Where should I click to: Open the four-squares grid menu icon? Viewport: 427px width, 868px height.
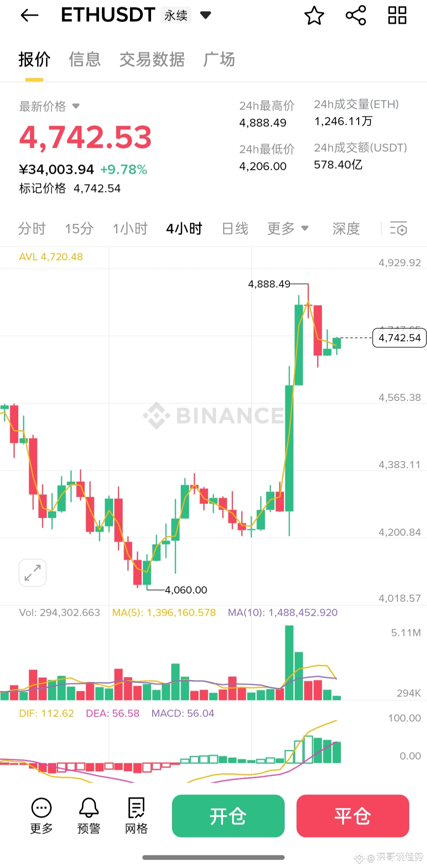[397, 15]
